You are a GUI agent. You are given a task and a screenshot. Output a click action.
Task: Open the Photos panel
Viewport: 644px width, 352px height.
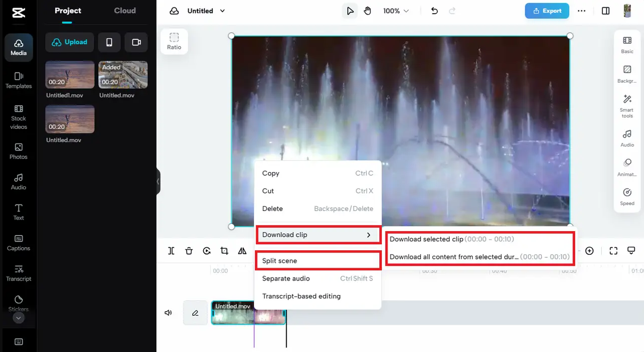(19, 151)
